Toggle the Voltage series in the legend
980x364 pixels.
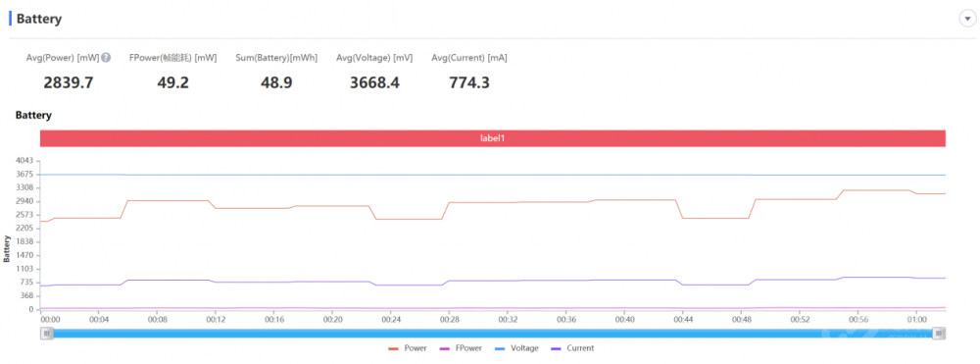pyautogui.click(x=516, y=348)
